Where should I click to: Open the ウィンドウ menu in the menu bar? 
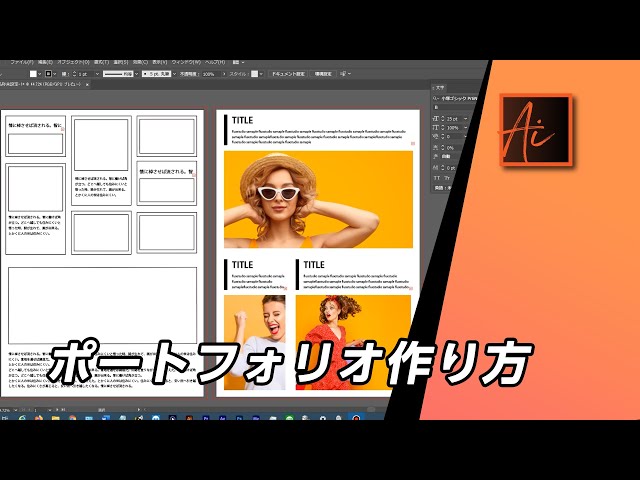(x=183, y=62)
